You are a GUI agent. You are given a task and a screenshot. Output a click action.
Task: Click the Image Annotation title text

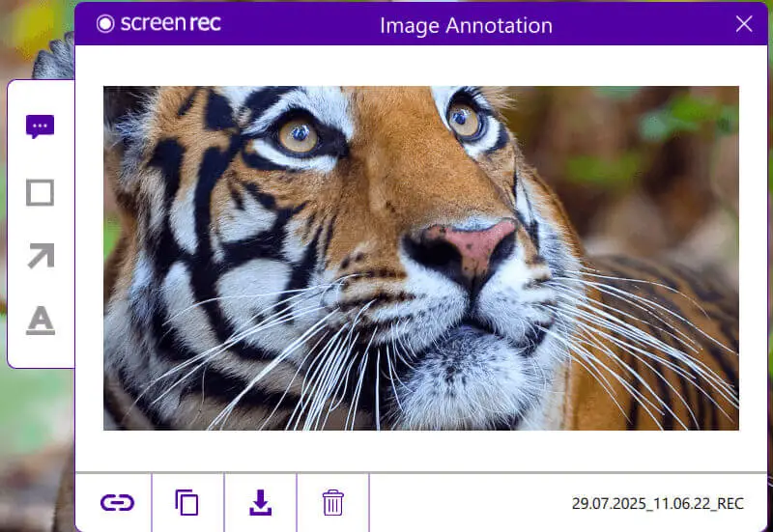(x=466, y=25)
